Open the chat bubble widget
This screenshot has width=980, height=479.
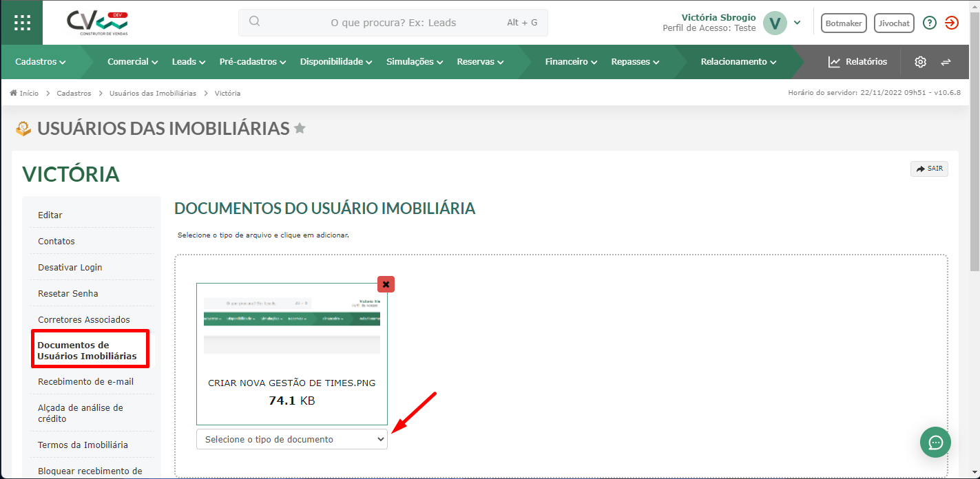[x=935, y=442]
